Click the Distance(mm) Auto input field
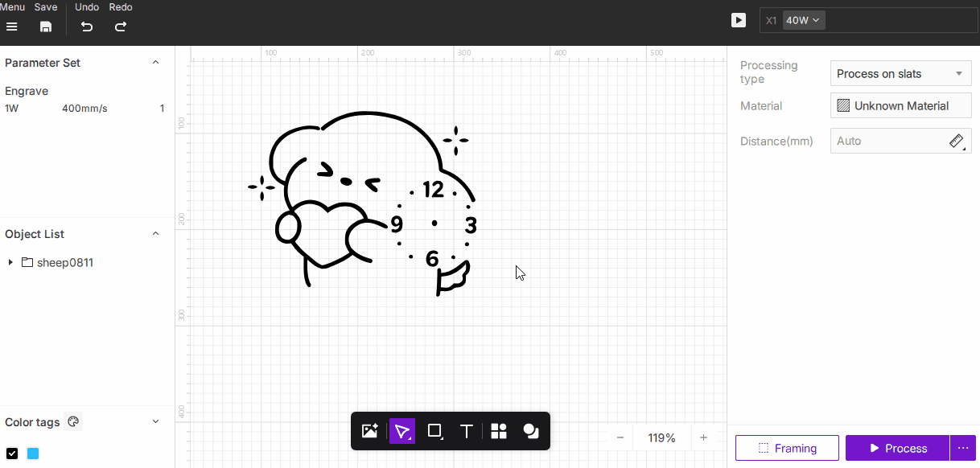Viewport: 980px width, 468px height. 885,141
